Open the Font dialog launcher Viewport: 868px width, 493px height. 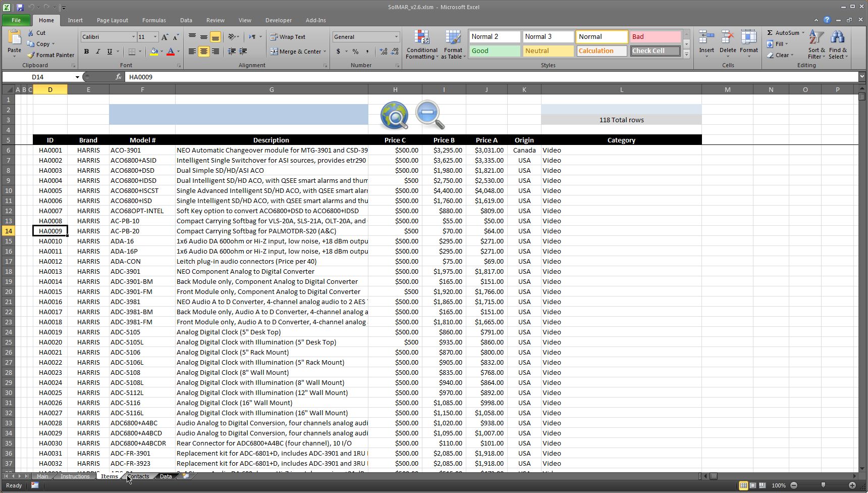(179, 66)
